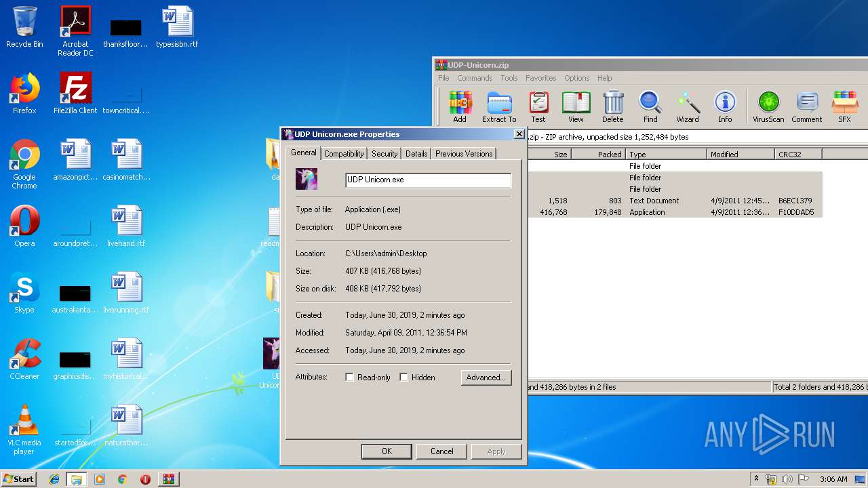Start VirusScan on the archive
868x488 pixels.
click(x=768, y=107)
